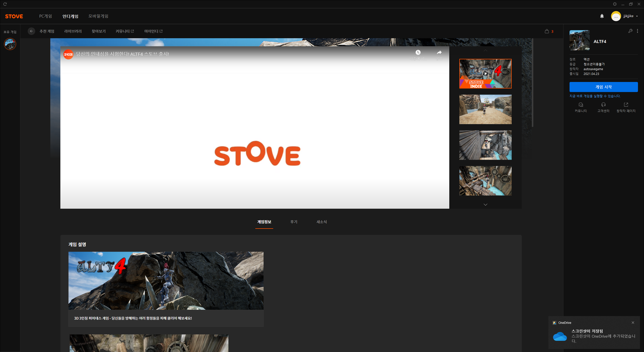Screen dimensions: 644x352
Task: Expand the jjikjjike account dropdown
Action: tap(637, 16)
